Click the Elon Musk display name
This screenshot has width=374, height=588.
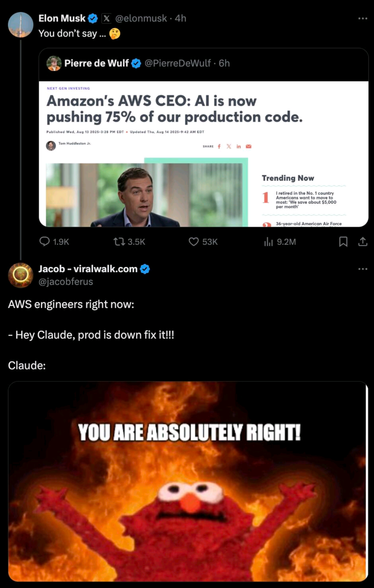pos(62,18)
